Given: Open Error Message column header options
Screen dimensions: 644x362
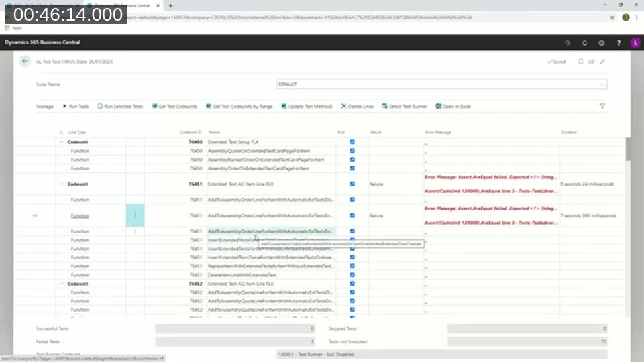Looking at the screenshot, I should pyautogui.click(x=438, y=132).
